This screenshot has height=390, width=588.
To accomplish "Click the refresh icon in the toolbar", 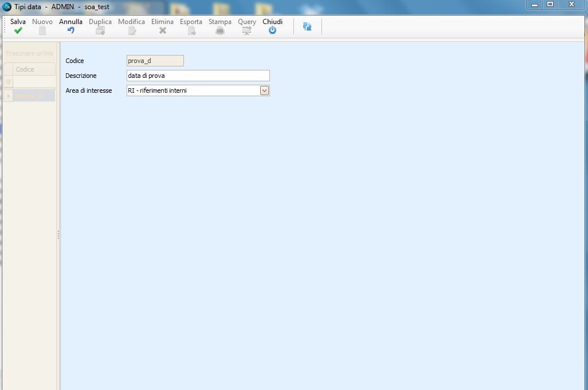I will [x=307, y=26].
